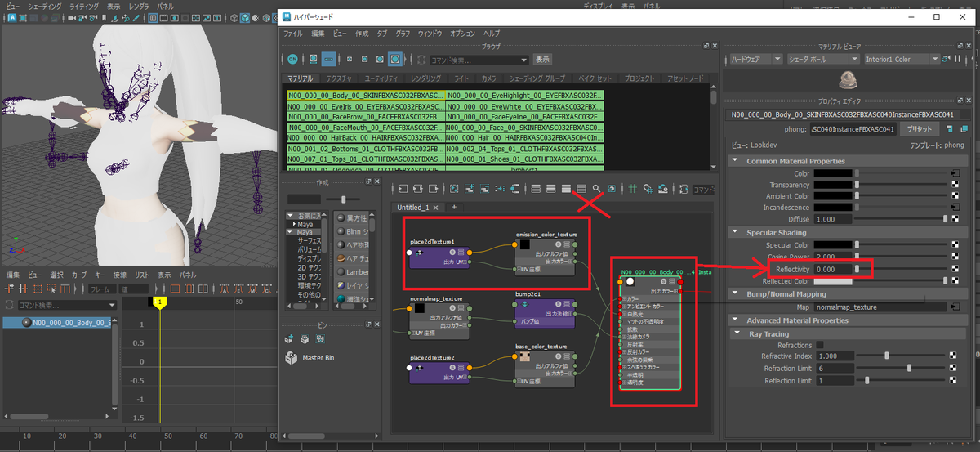
Task: Open the Untitled_1 graph tab
Action: click(x=418, y=208)
